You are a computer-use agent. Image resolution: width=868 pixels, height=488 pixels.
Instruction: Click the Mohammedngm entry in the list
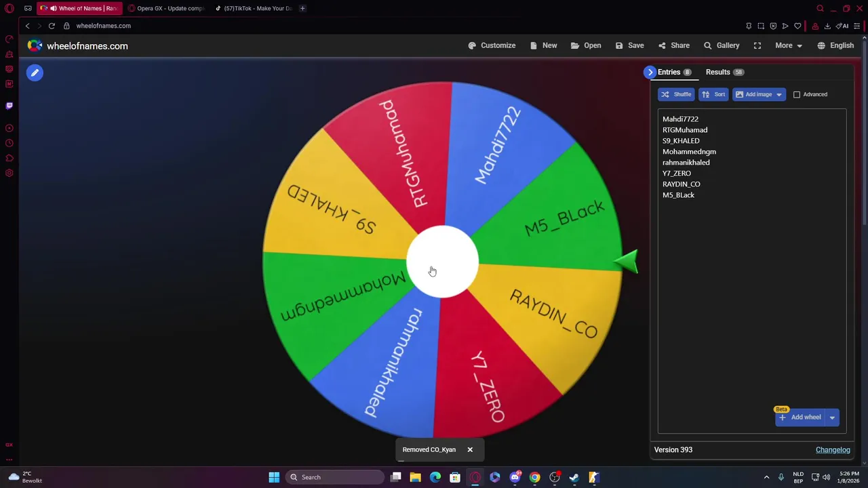[689, 151]
